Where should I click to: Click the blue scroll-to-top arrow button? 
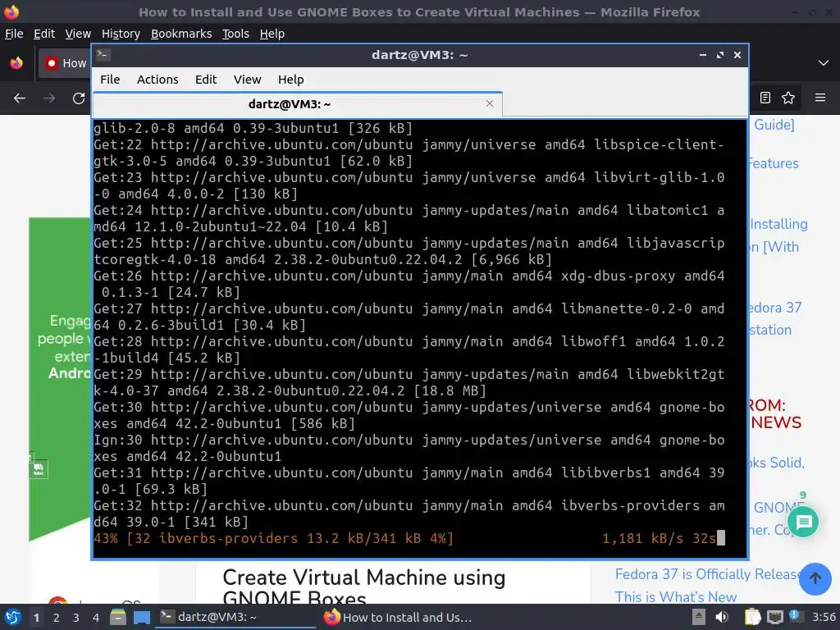click(815, 578)
